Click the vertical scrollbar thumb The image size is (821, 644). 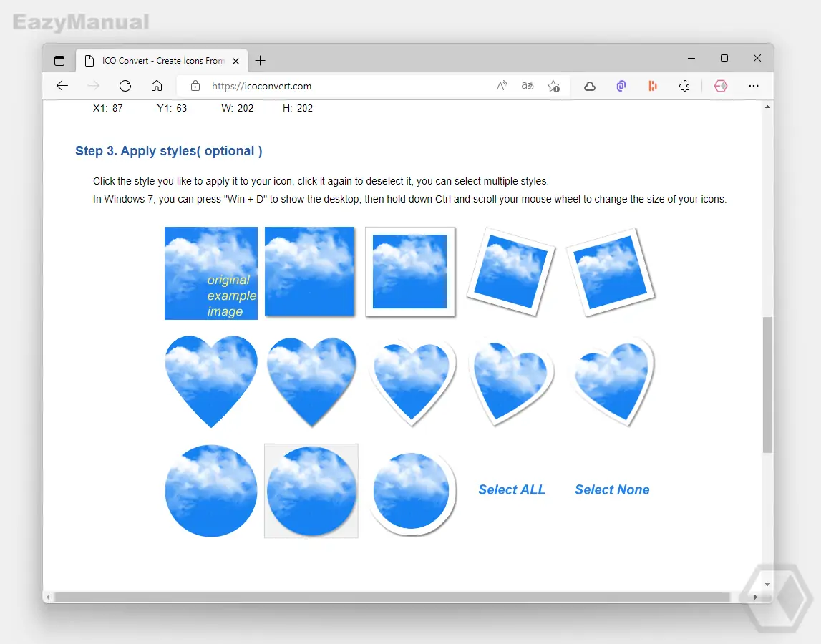767,385
